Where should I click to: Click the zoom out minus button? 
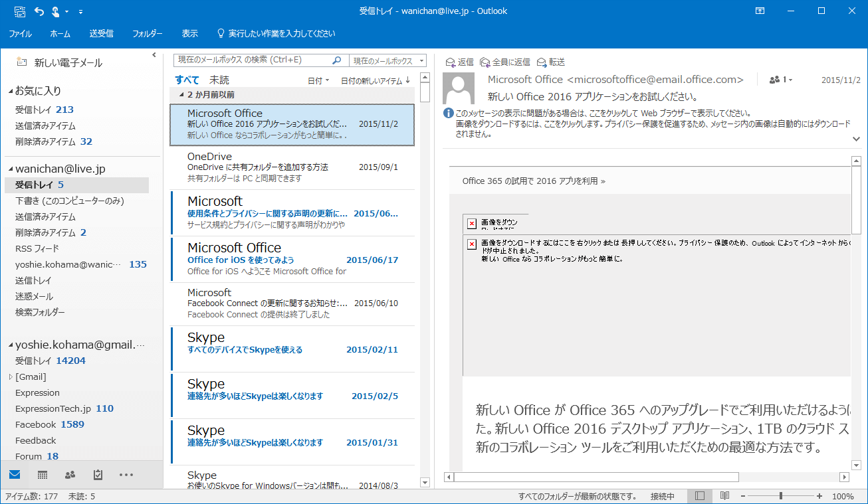[742, 496]
